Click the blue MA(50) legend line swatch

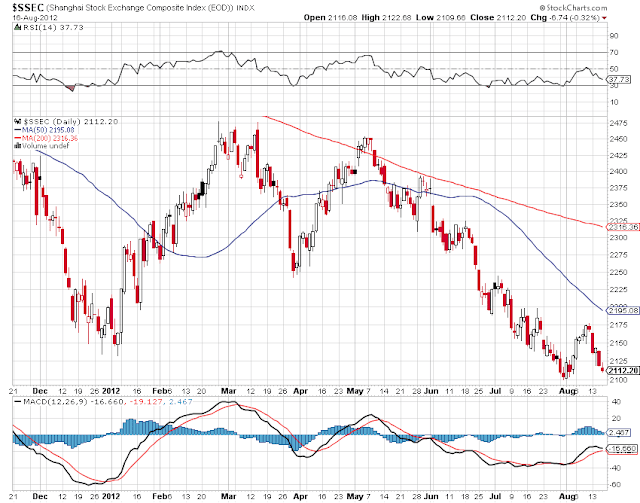click(x=18, y=130)
